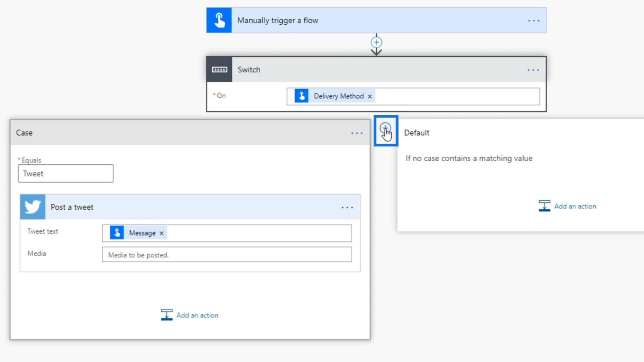Click the Case header title
644x362 pixels.
[24, 133]
